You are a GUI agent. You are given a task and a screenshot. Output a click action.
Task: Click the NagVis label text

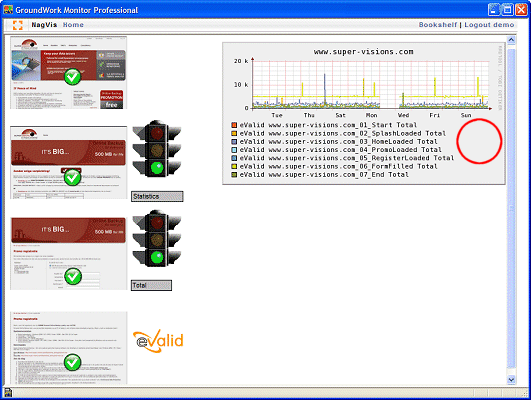pos(44,25)
